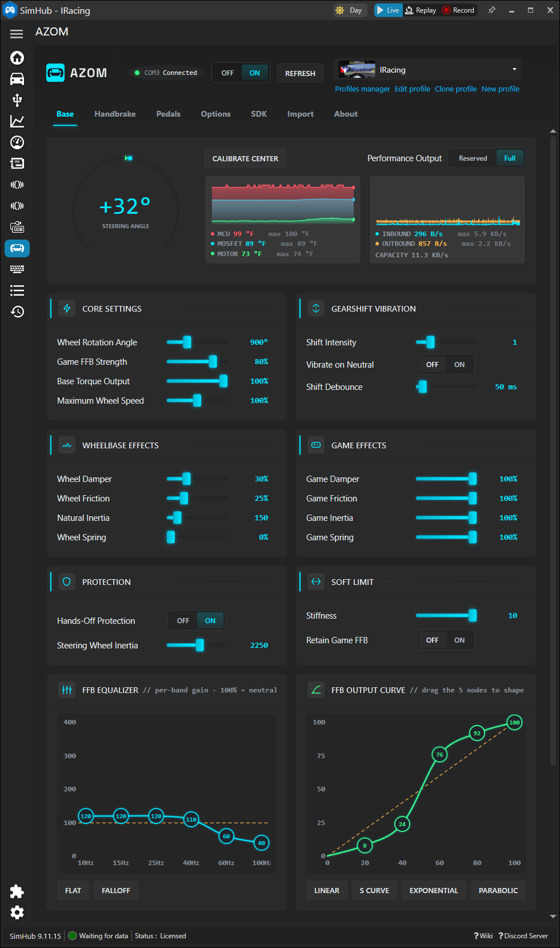Set Performance Output to Full
This screenshot has height=948, width=560.
click(x=510, y=158)
